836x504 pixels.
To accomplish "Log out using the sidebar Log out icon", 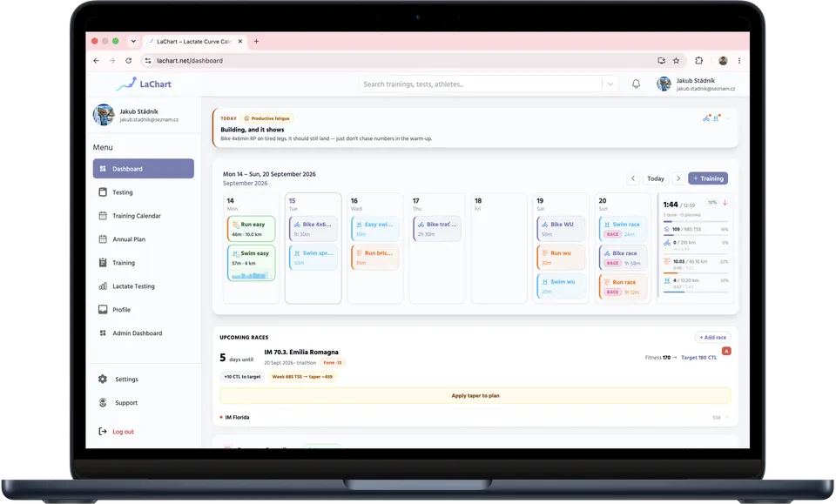I will coord(103,432).
